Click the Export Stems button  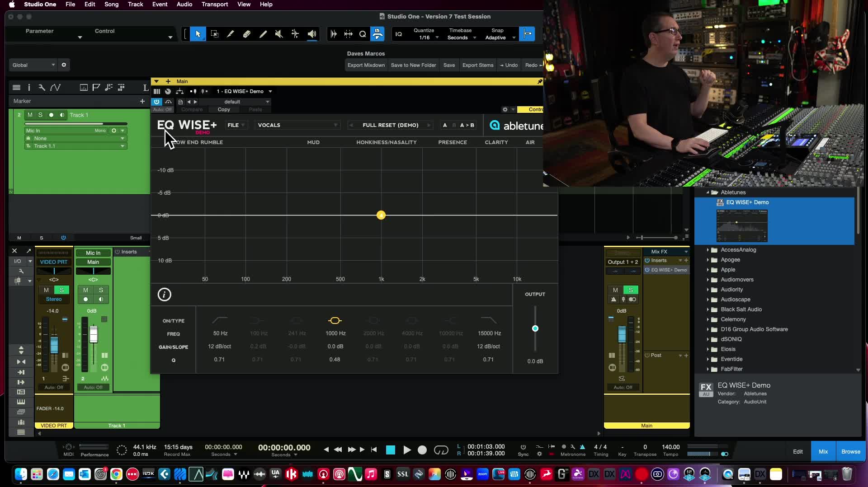tap(478, 65)
